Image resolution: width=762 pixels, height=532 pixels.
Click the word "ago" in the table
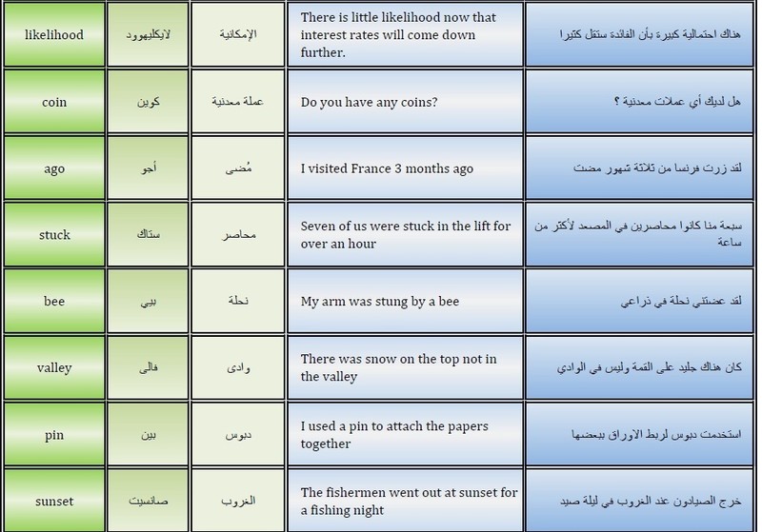pos(54,168)
